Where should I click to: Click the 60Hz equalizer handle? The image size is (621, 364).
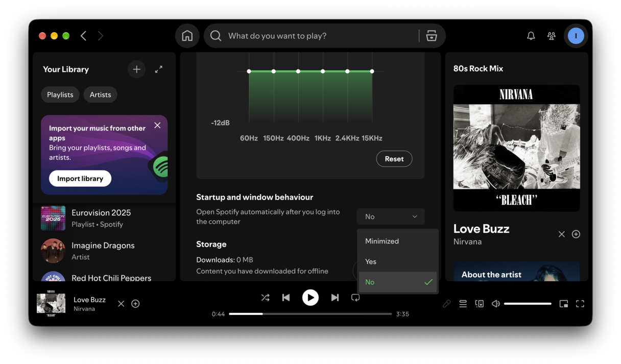click(249, 71)
